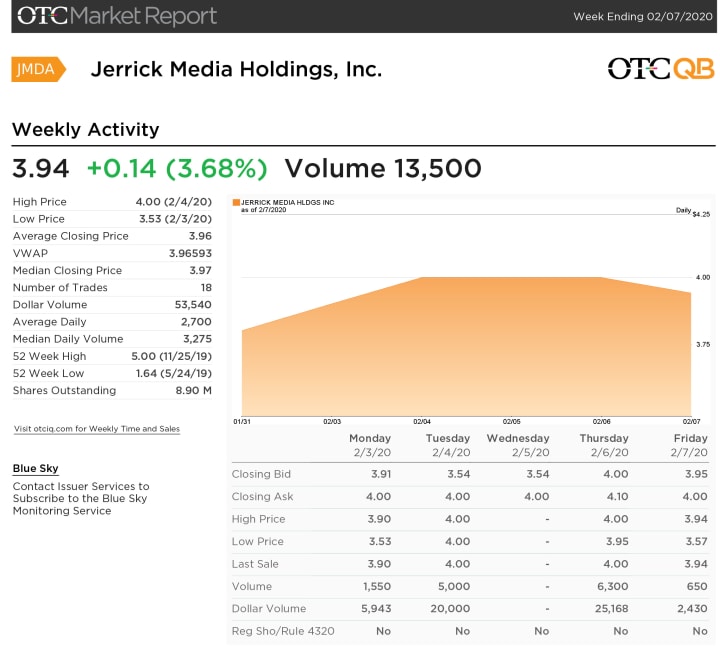Click the Monday 2/3/20 column header
720x655 pixels.
coord(370,445)
